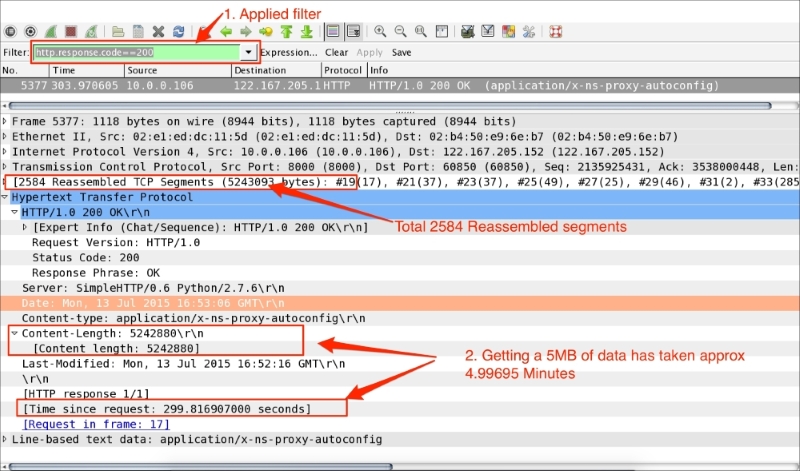
Task: Sort packets by No. column
Action: pos(24,70)
